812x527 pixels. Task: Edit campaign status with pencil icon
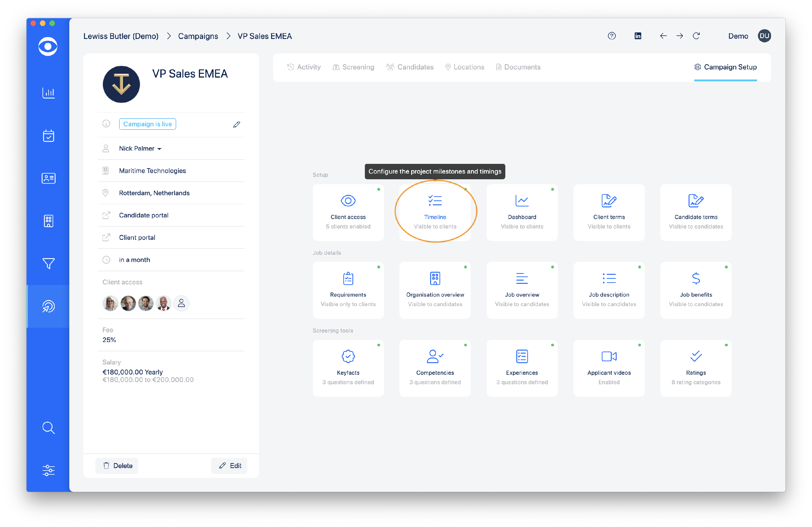237,124
